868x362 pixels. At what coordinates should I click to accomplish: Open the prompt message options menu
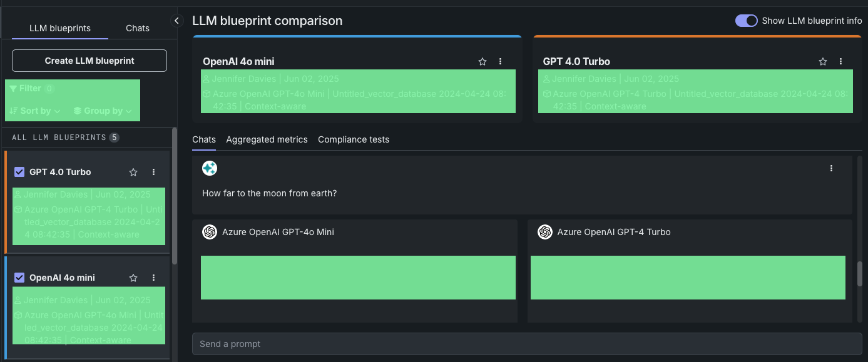pos(831,168)
